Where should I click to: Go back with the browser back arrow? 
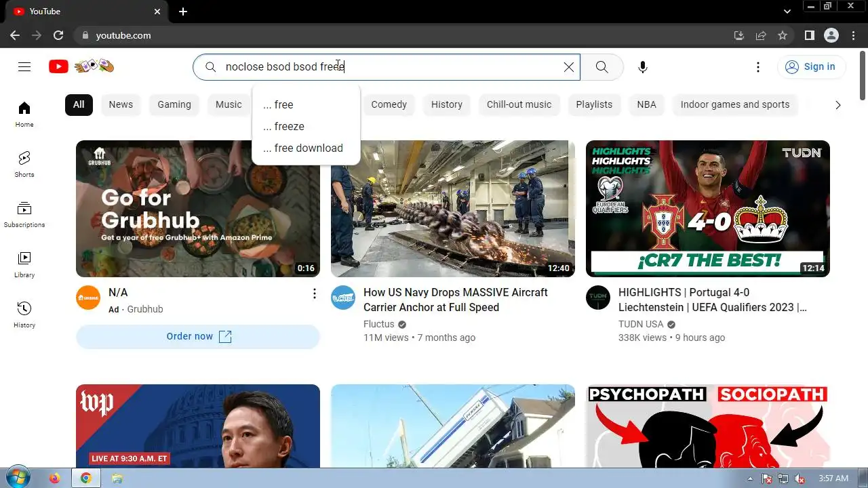15,35
